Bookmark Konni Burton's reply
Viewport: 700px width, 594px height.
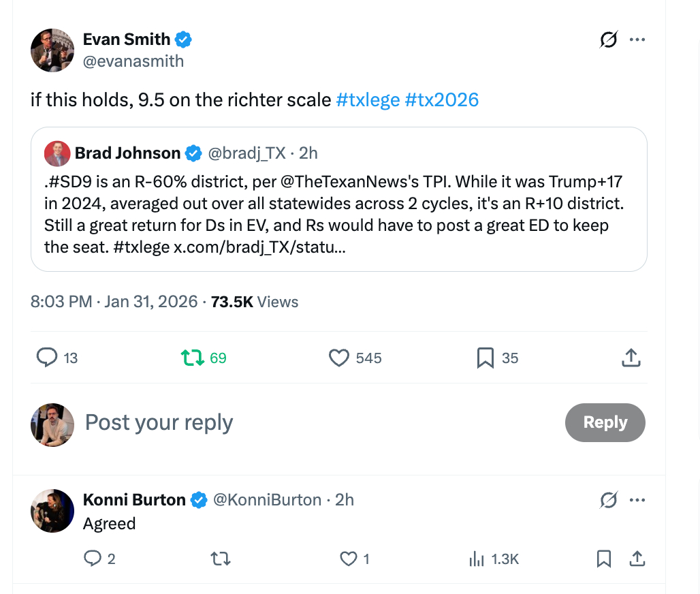coord(603,559)
